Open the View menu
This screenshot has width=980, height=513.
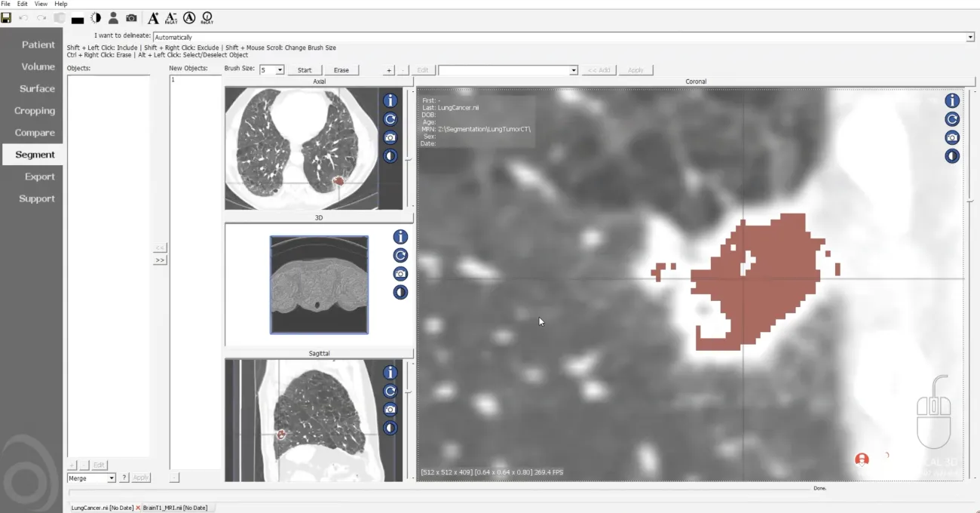coord(41,4)
